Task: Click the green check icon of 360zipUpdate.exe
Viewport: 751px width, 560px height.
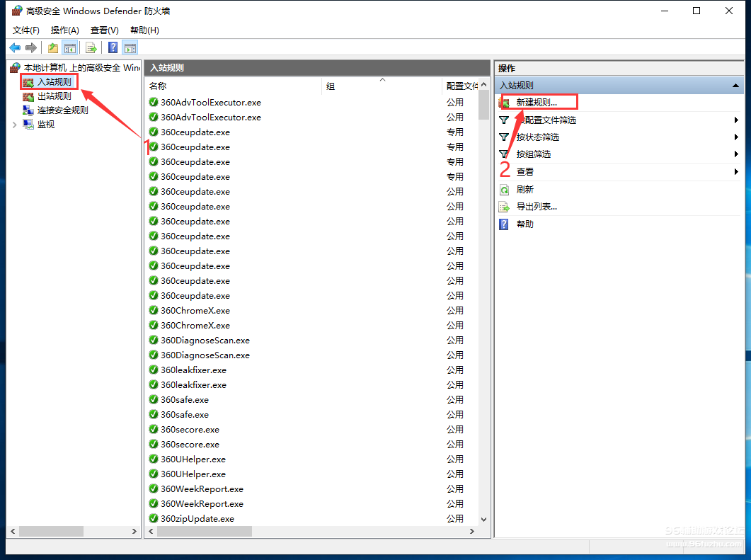Action: tap(154, 518)
